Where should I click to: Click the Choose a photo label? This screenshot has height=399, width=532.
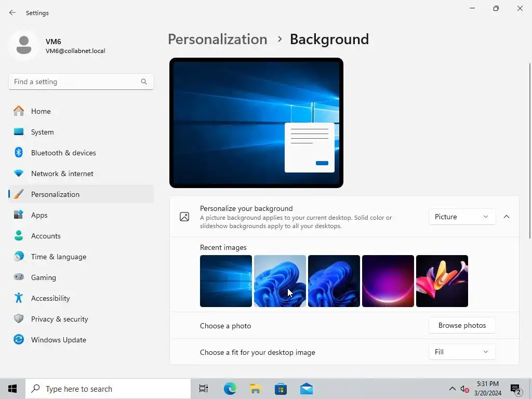[225, 326]
